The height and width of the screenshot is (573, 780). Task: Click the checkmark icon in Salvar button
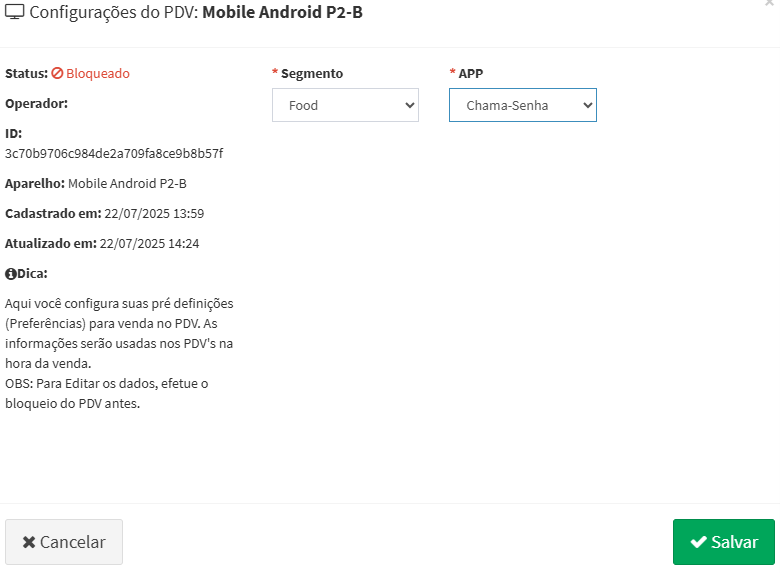pyautogui.click(x=699, y=542)
